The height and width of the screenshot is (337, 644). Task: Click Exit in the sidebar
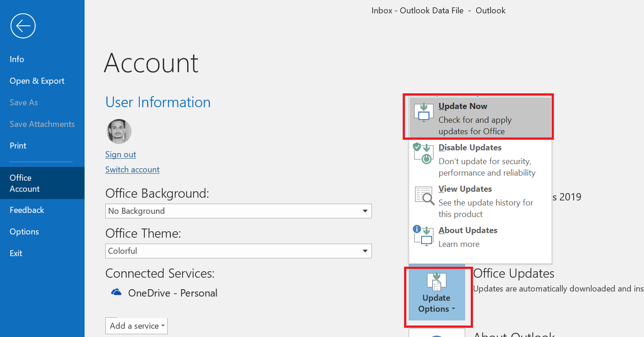[16, 253]
